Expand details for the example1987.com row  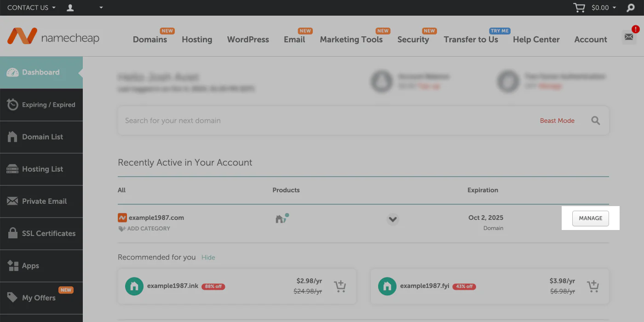pyautogui.click(x=393, y=219)
